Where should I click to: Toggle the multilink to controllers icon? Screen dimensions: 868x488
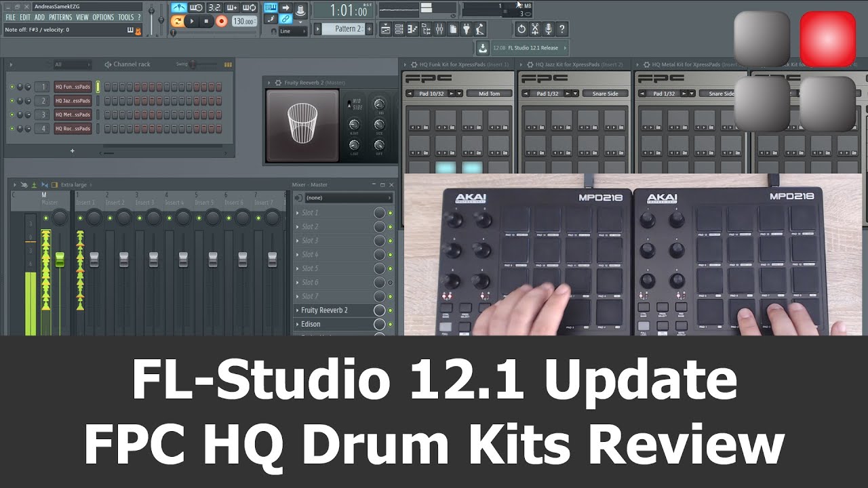285,19
